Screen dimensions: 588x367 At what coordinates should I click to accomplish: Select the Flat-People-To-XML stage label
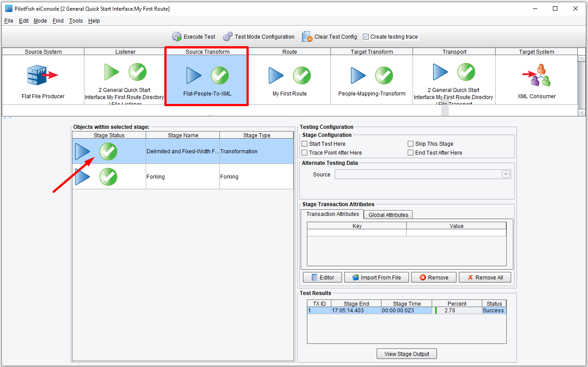click(207, 94)
